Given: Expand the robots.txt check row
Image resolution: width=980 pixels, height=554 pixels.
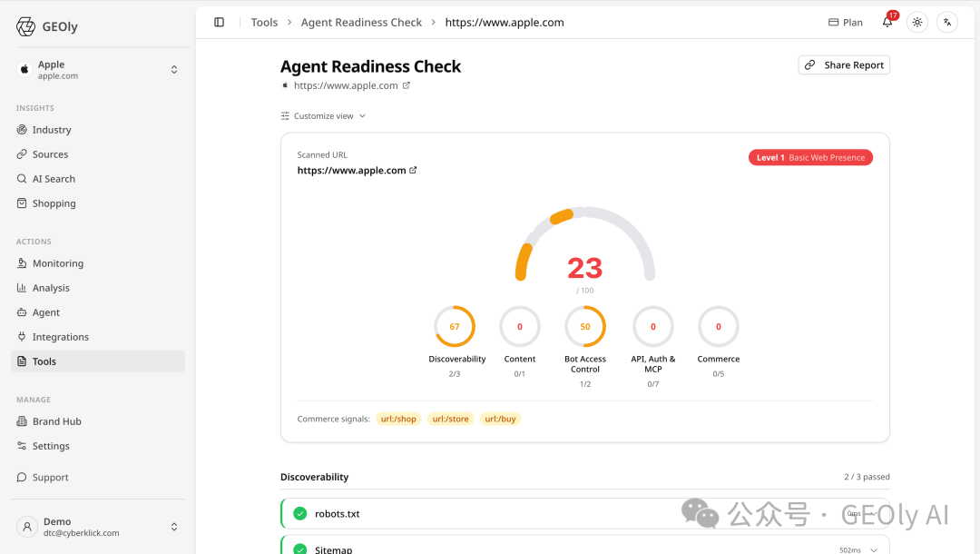Looking at the screenshot, I should 585,513.
